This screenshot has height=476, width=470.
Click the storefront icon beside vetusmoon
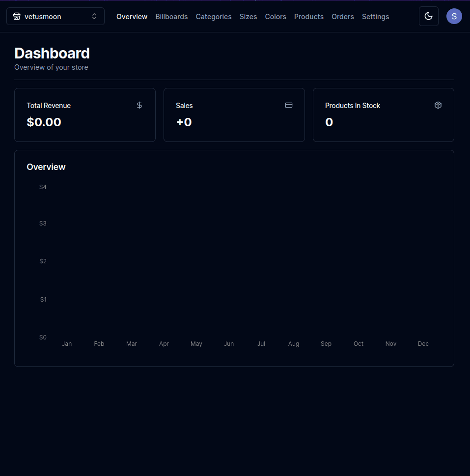[17, 16]
